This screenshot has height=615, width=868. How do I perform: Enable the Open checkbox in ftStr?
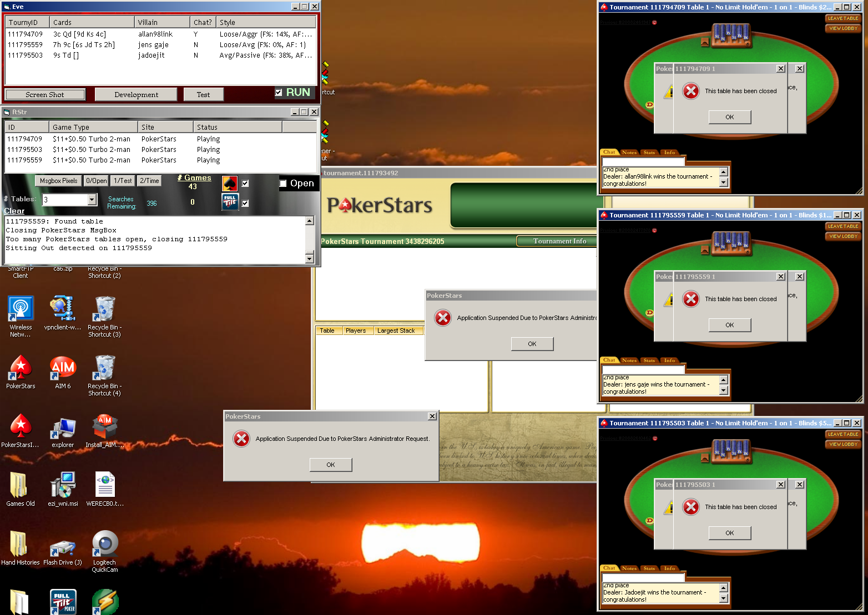tap(283, 184)
